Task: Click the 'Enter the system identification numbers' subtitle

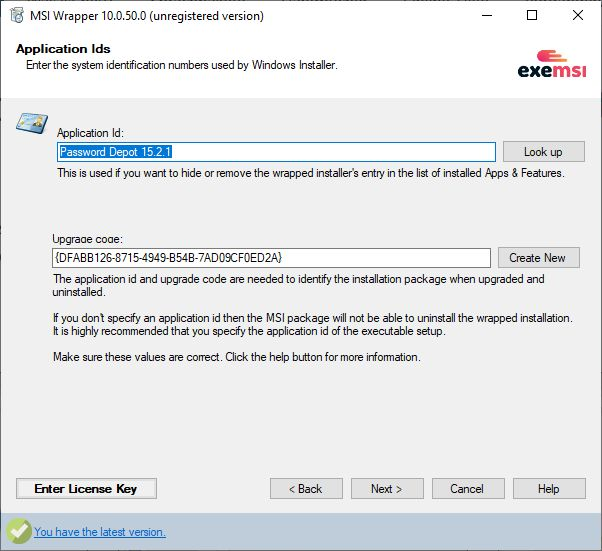Action: pos(182,65)
